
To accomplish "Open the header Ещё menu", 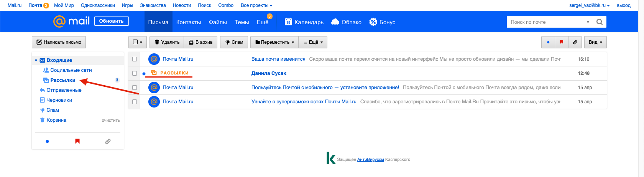I will point(263,22).
